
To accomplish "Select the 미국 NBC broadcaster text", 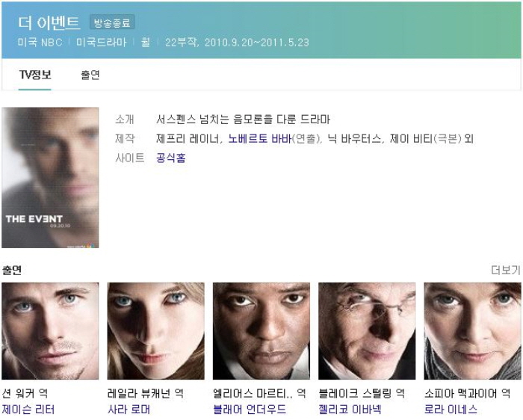I will 40,43.
